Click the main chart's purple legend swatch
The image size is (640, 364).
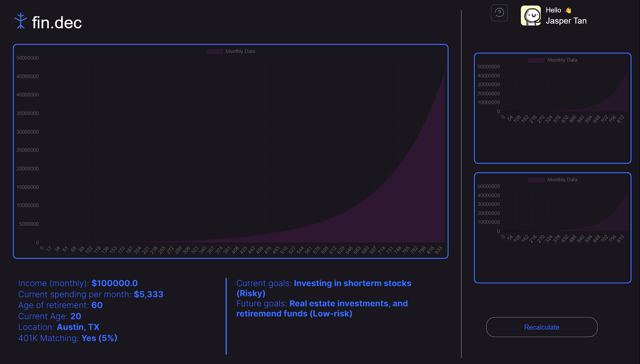214,52
